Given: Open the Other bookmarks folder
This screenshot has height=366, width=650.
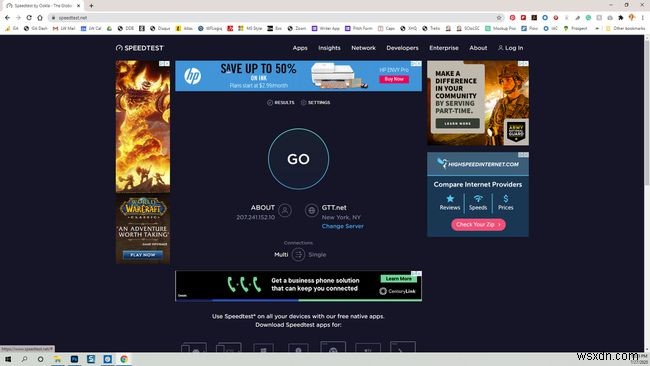Looking at the screenshot, I should 626,28.
